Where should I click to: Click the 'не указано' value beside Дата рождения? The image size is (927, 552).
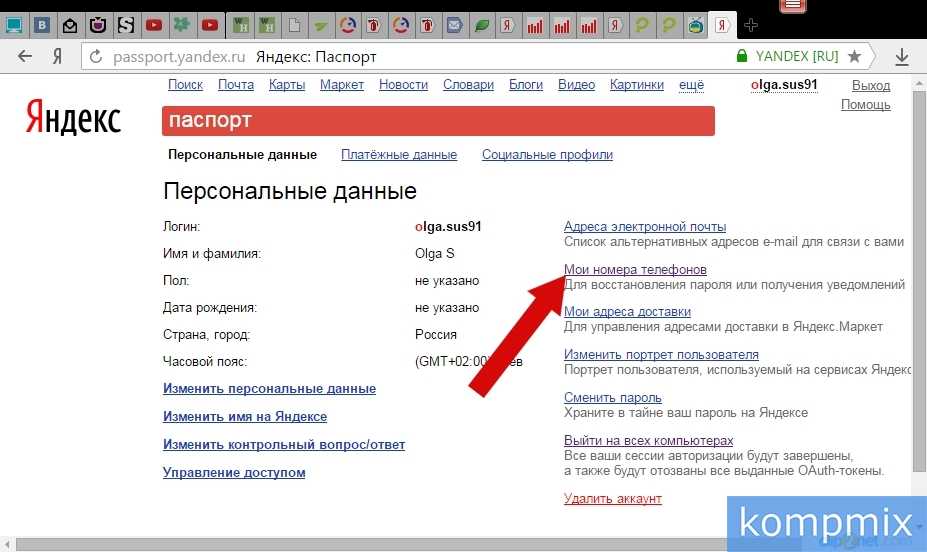click(447, 308)
